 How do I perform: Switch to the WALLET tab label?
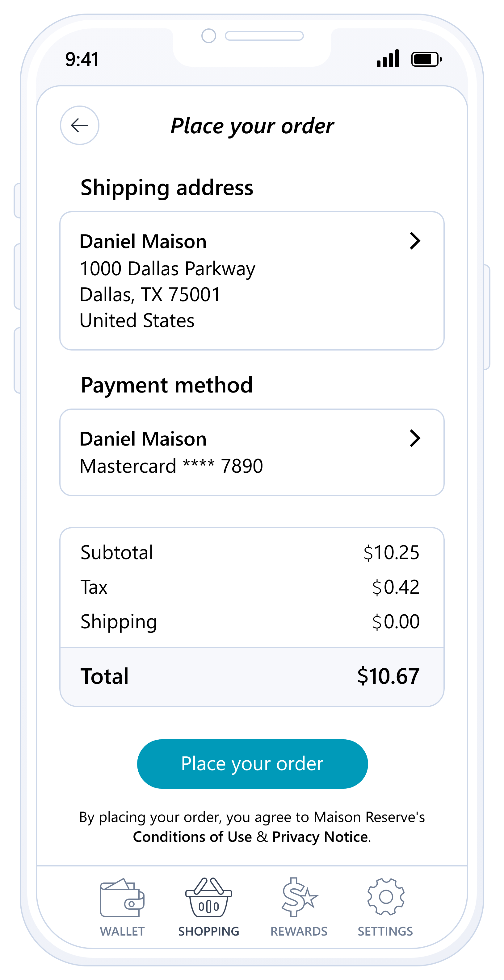(x=122, y=931)
